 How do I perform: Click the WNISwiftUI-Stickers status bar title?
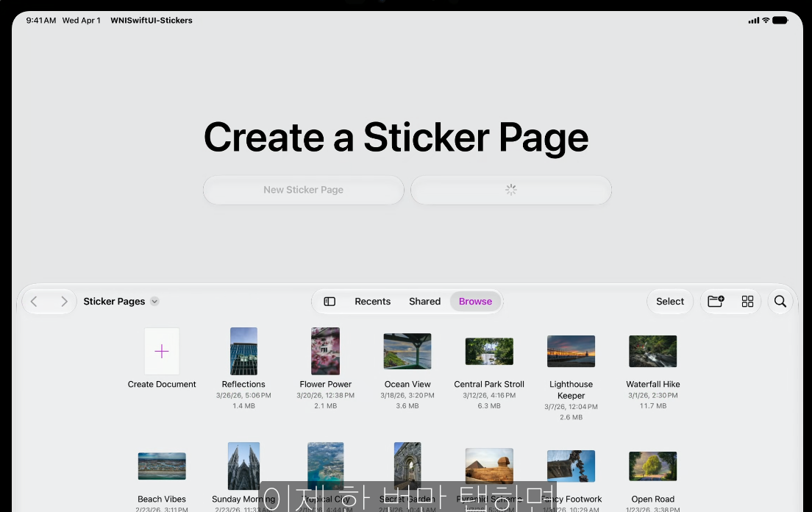click(152, 20)
